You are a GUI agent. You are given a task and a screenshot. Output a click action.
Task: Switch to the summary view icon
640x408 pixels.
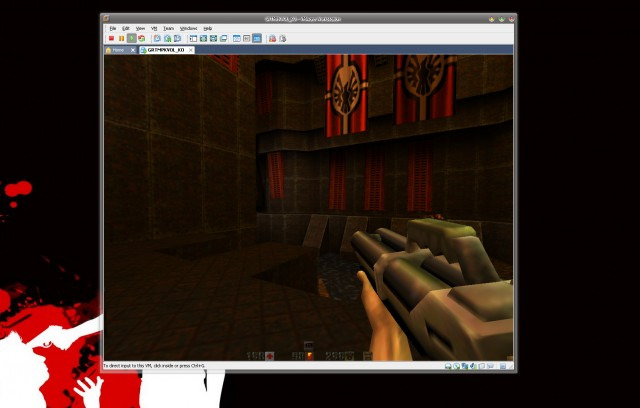pyautogui.click(x=237, y=38)
